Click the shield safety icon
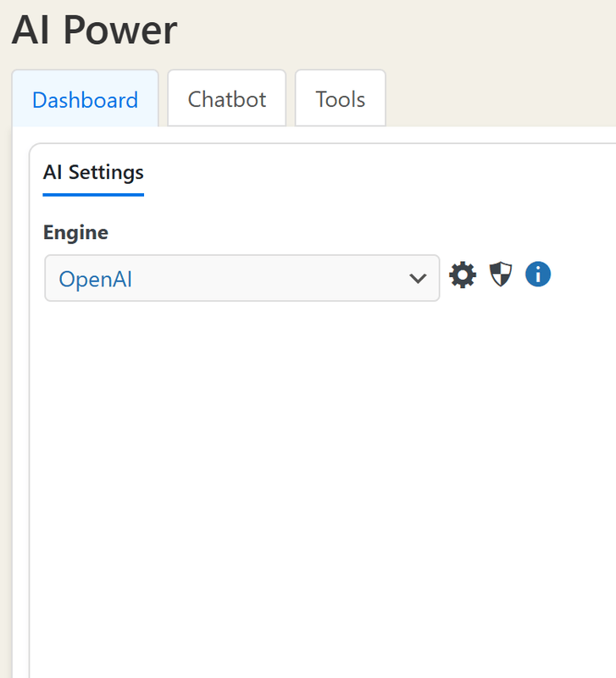Viewport: 616px width, 678px height. 501,275
